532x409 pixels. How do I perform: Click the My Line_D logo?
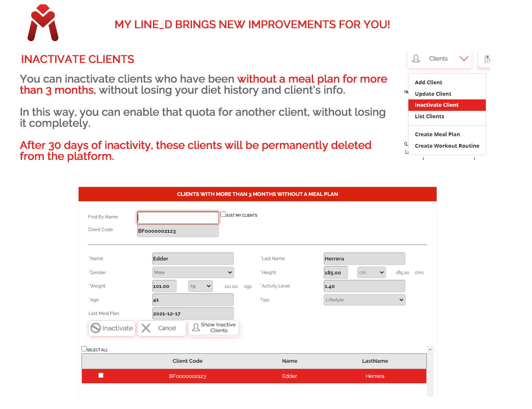pos(42,23)
